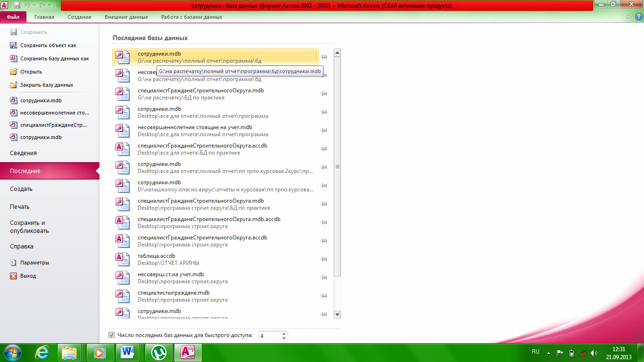Choose Сохранить базу данных как
The image size is (644, 362).
coord(50,59)
